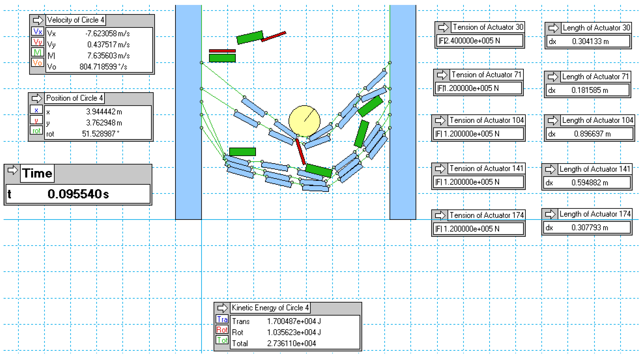Select the red bar beneath the yellow circle
This screenshot has width=644, height=357.
pos(301,152)
